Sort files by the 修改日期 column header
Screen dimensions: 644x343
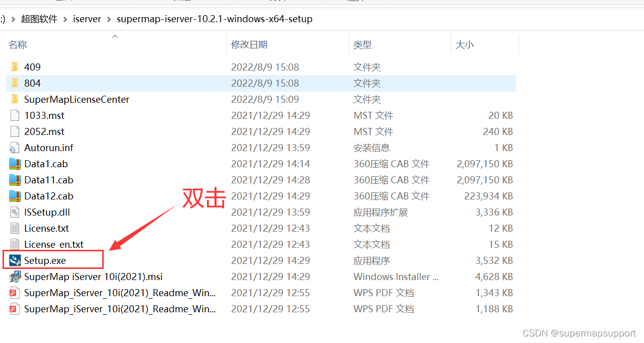249,44
